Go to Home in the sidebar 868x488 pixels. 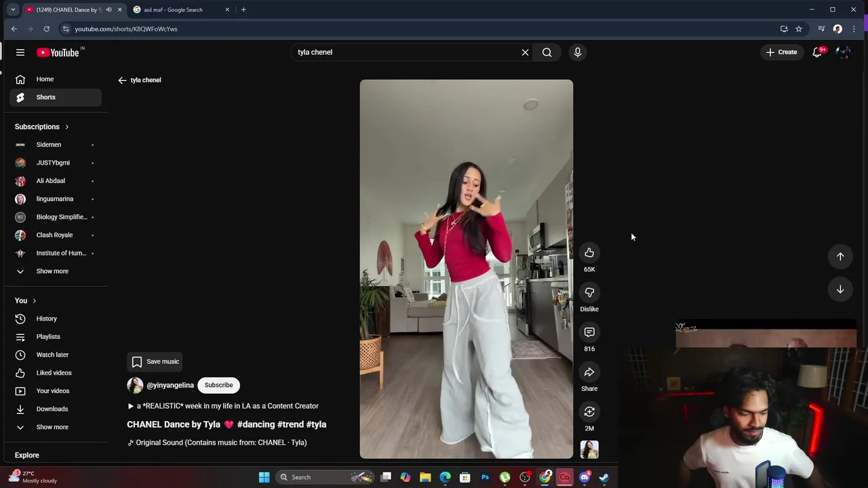coord(56,79)
